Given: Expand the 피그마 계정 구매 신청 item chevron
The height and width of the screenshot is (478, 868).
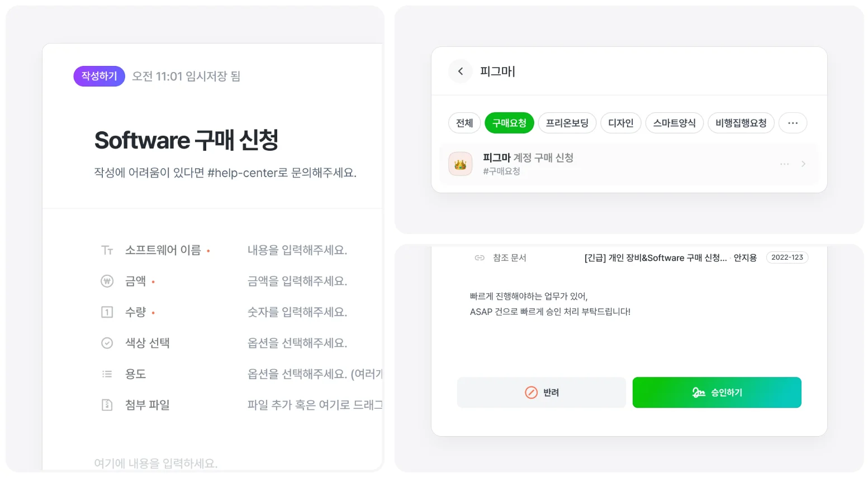Looking at the screenshot, I should point(803,164).
